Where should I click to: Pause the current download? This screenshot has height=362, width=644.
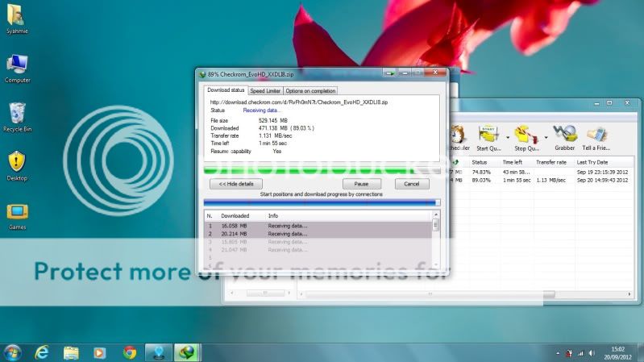click(361, 184)
